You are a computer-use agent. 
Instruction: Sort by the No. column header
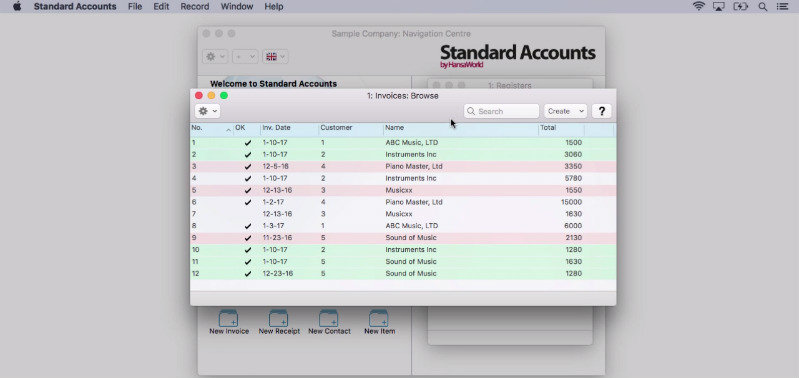pos(211,128)
